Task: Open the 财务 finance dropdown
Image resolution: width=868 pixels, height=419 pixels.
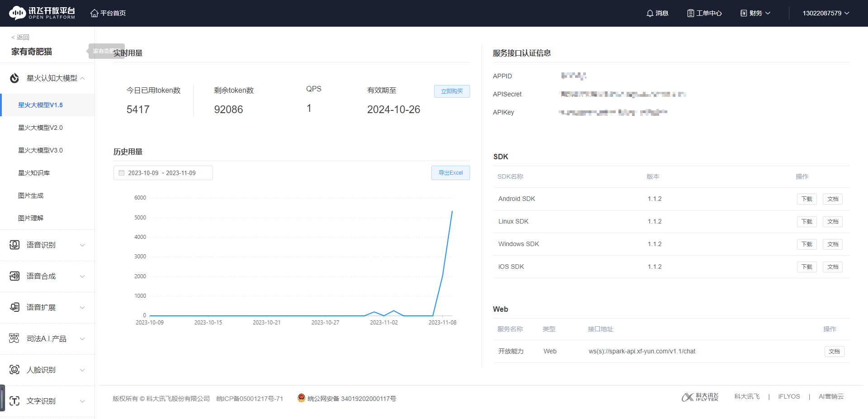Action: [755, 13]
